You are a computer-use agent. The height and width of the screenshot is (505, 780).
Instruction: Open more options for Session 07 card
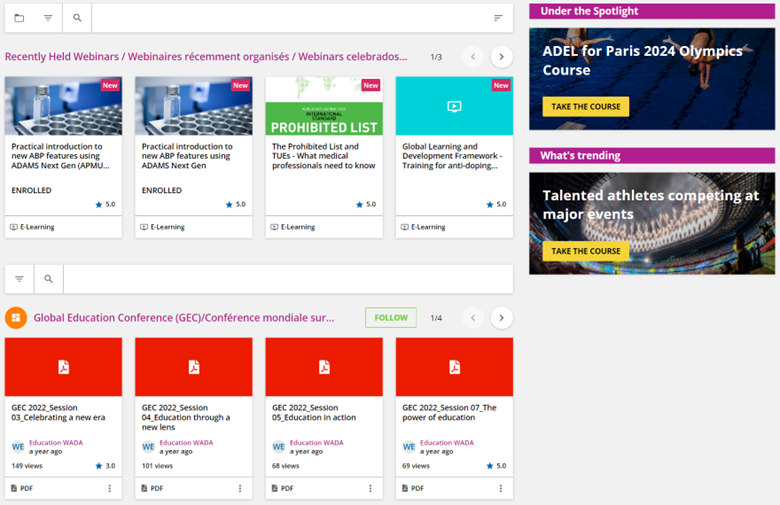coord(501,489)
